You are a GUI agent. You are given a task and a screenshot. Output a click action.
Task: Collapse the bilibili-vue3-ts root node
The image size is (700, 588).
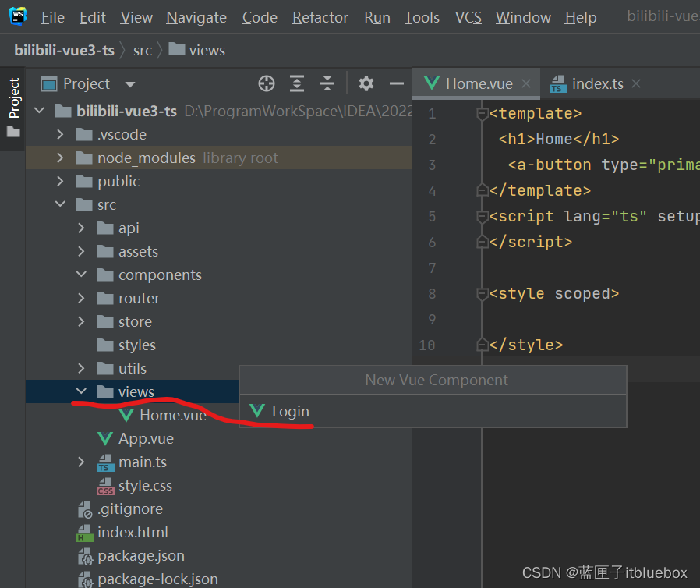(39, 110)
